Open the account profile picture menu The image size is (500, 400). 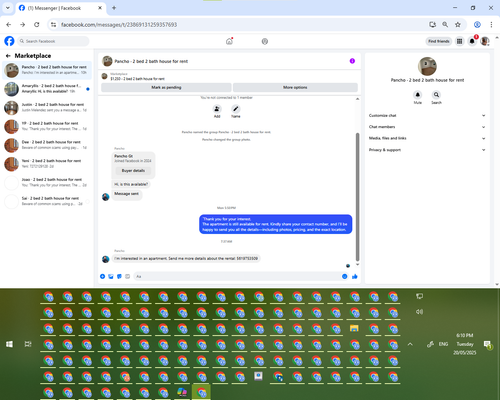pos(485,41)
